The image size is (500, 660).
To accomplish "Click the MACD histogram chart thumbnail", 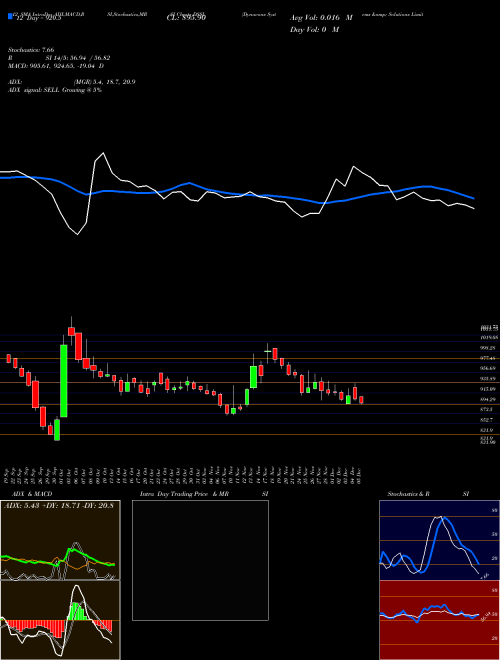I will pos(60,620).
